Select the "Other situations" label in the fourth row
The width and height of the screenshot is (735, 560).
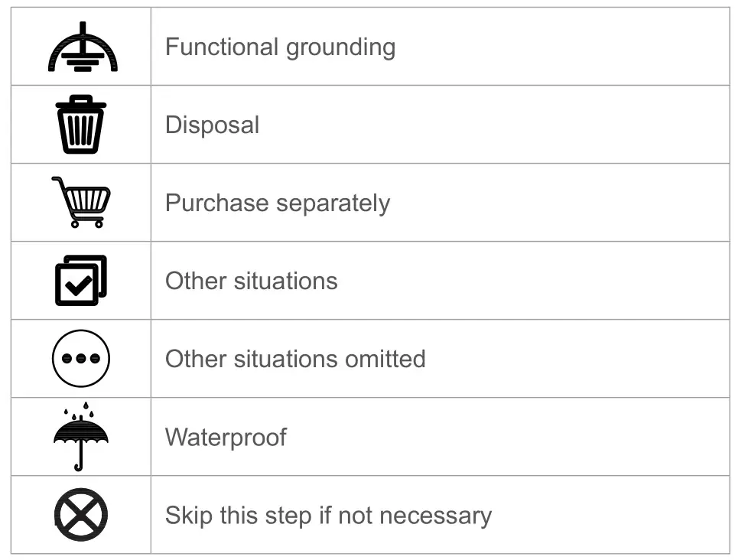pyautogui.click(x=251, y=281)
